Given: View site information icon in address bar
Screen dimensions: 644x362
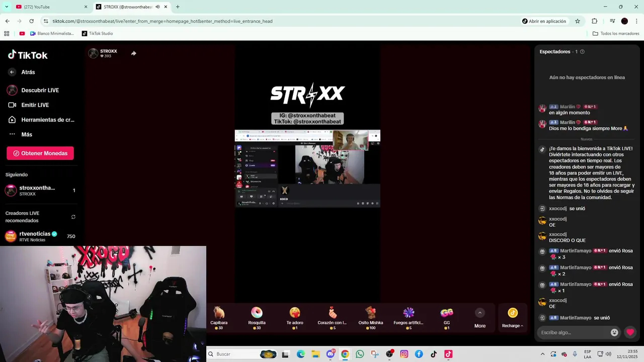Looking at the screenshot, I should (46, 21).
